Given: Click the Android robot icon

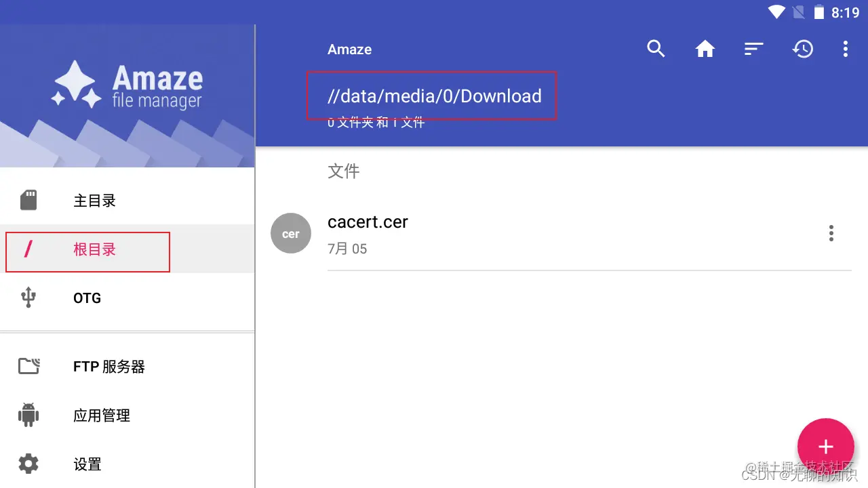Looking at the screenshot, I should 28,415.
